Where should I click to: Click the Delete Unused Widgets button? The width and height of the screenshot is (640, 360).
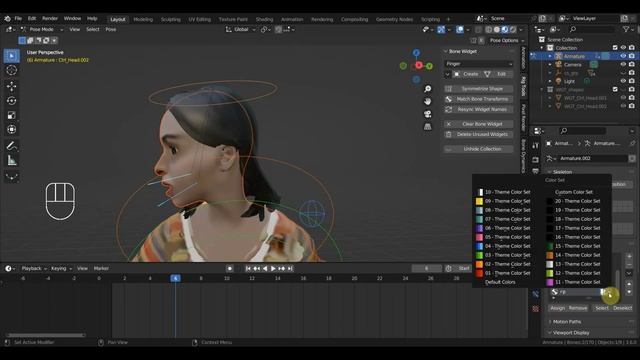(479, 134)
